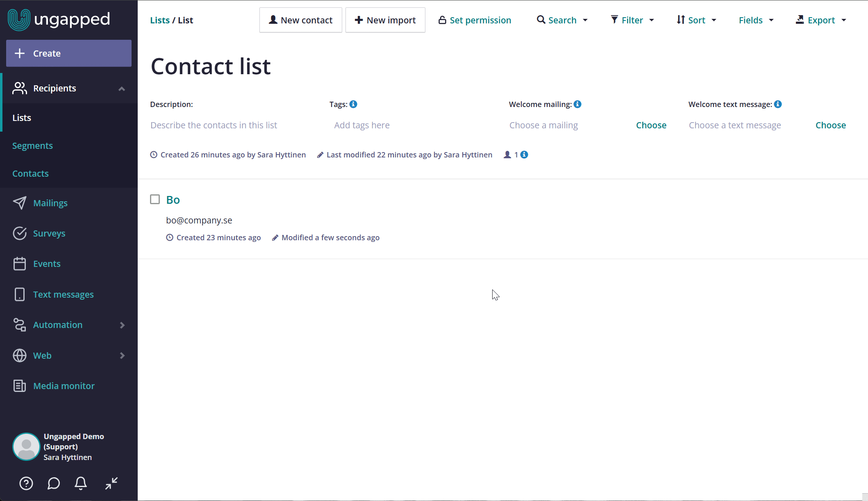Screen dimensions: 868x501
Task: Click the New contact button
Action: coord(301,20)
